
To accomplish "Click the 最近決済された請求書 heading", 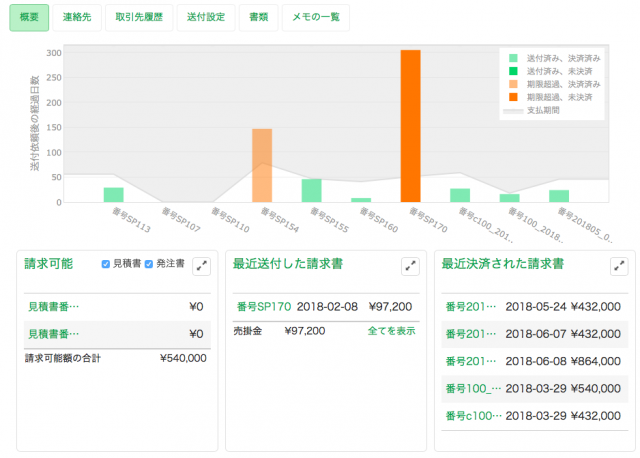I will tap(503, 264).
